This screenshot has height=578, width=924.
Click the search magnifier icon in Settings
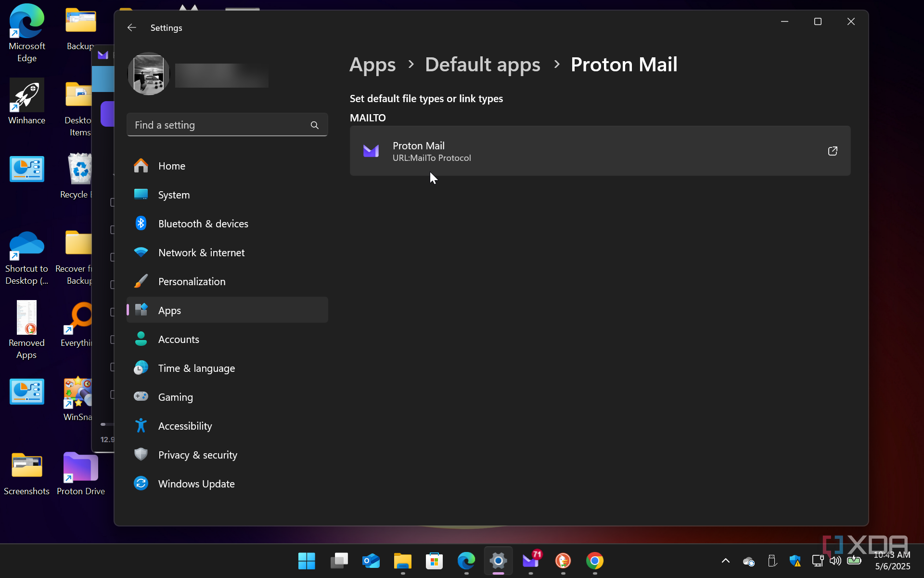click(x=315, y=125)
